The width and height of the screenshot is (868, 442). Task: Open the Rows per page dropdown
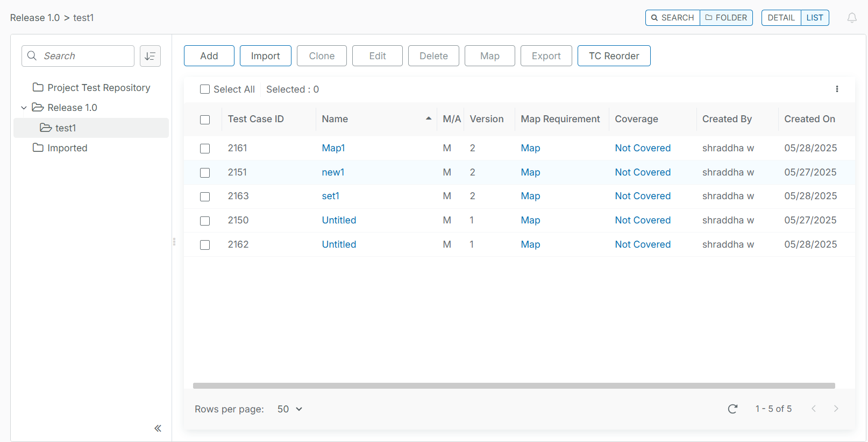(x=290, y=409)
